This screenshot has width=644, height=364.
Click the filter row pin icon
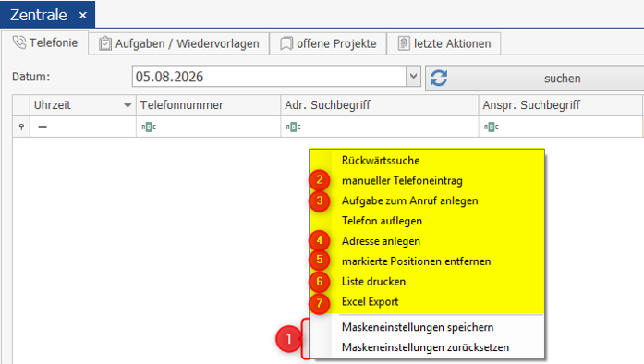[21, 127]
